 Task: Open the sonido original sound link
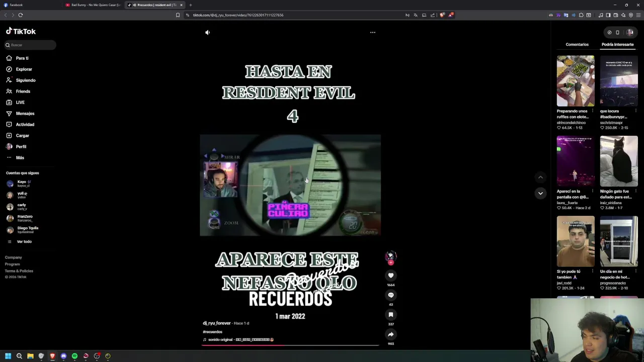[240, 340]
